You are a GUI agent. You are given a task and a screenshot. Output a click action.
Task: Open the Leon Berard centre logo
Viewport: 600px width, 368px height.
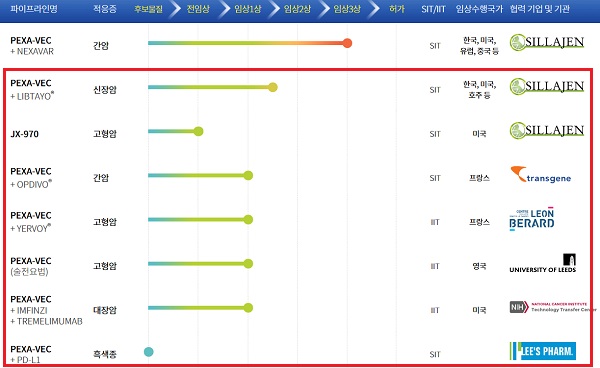(532, 219)
